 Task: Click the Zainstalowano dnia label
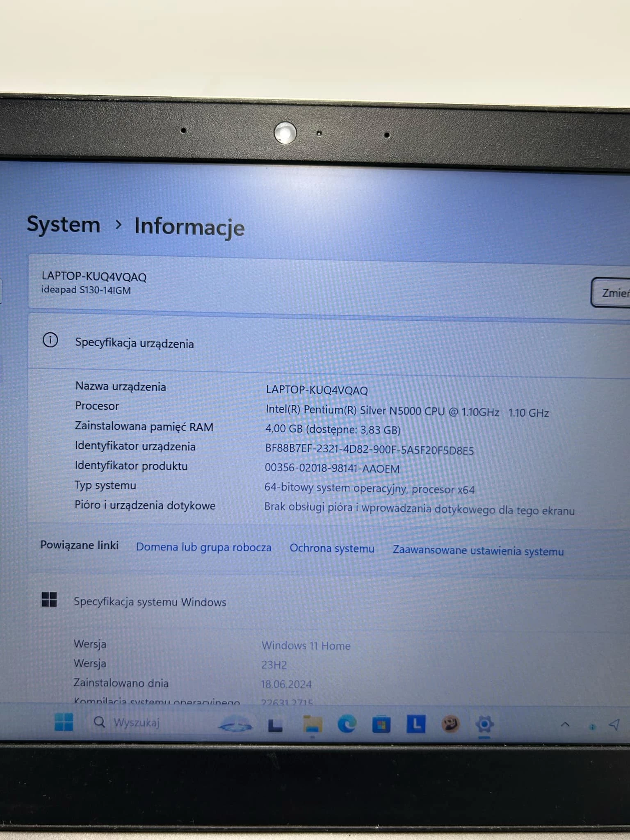[121, 683]
